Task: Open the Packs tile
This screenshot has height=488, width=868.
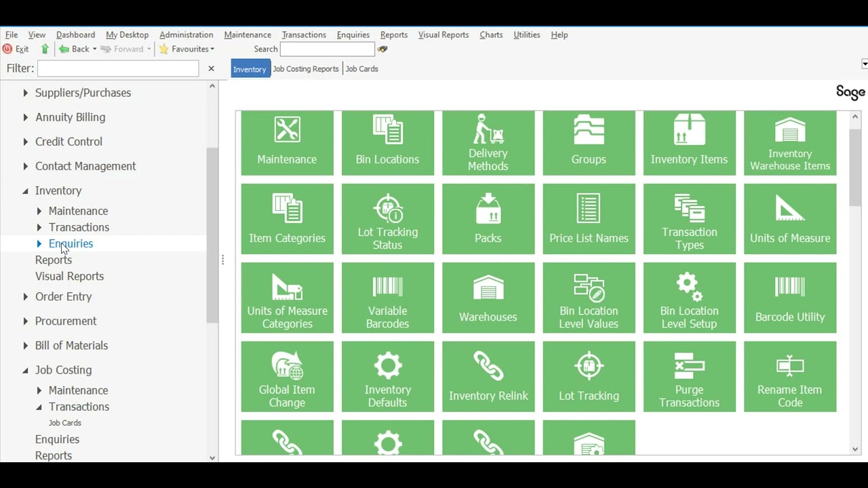Action: click(488, 219)
